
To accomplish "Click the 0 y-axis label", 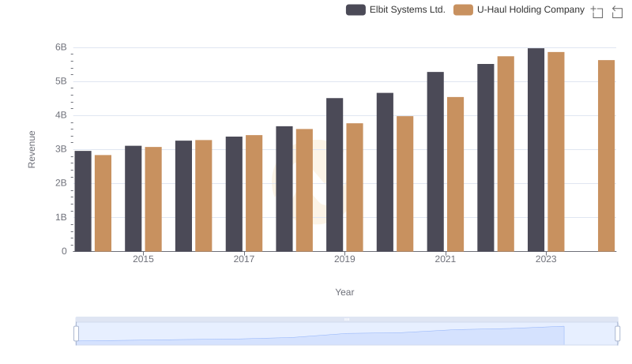I will pos(64,251).
